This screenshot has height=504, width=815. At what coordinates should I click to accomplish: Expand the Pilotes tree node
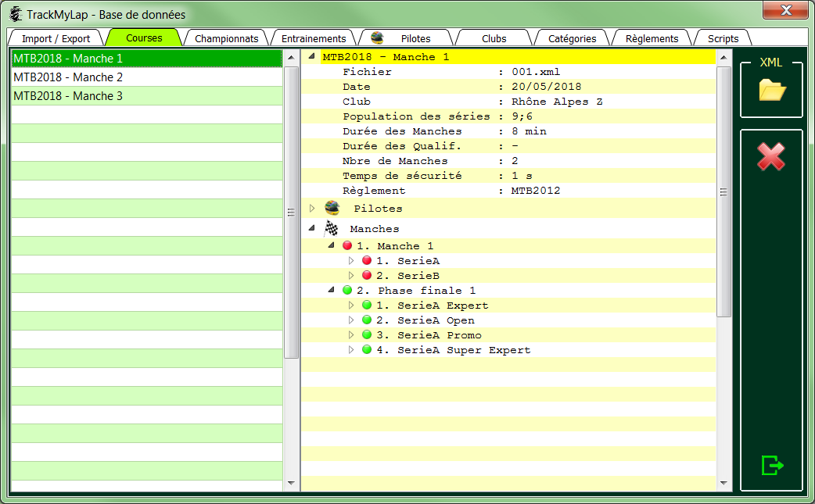[312, 208]
